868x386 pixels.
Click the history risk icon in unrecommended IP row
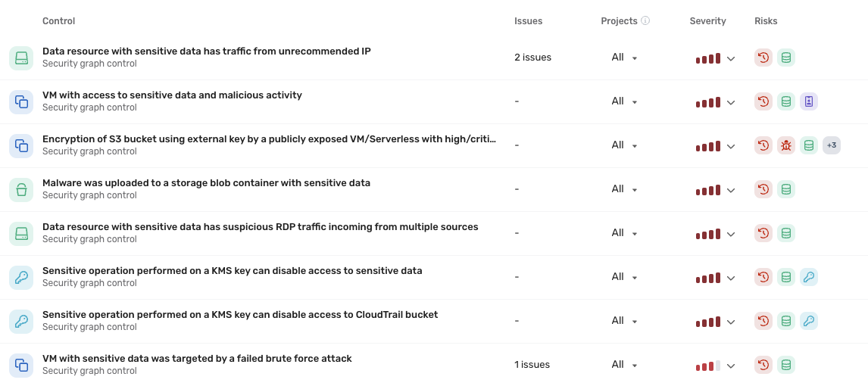(763, 58)
